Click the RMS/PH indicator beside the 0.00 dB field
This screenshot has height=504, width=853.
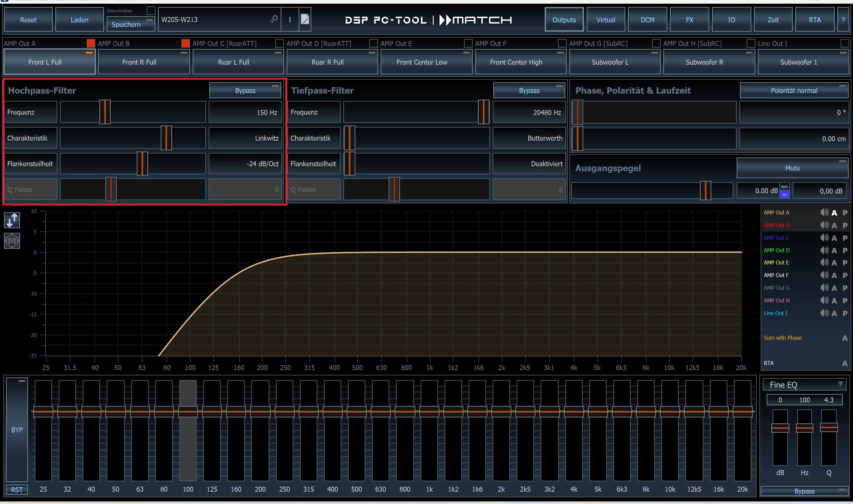coord(784,191)
